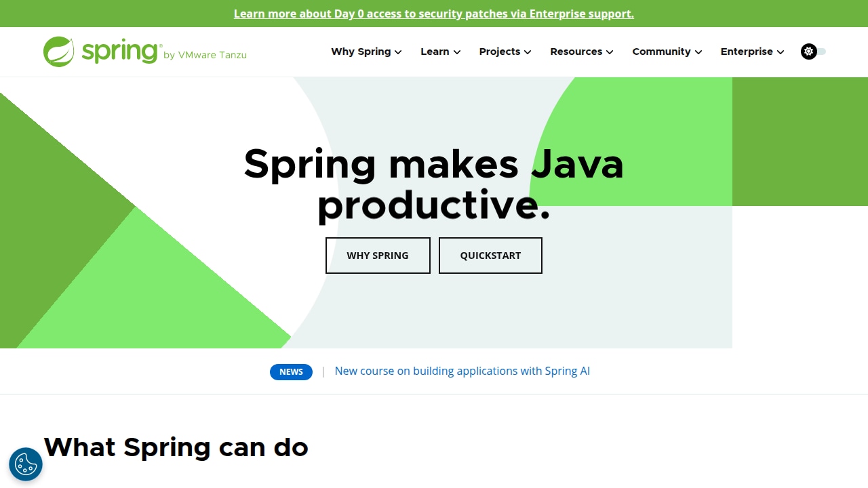
Task: Expand the Resources chevron
Action: pyautogui.click(x=610, y=52)
